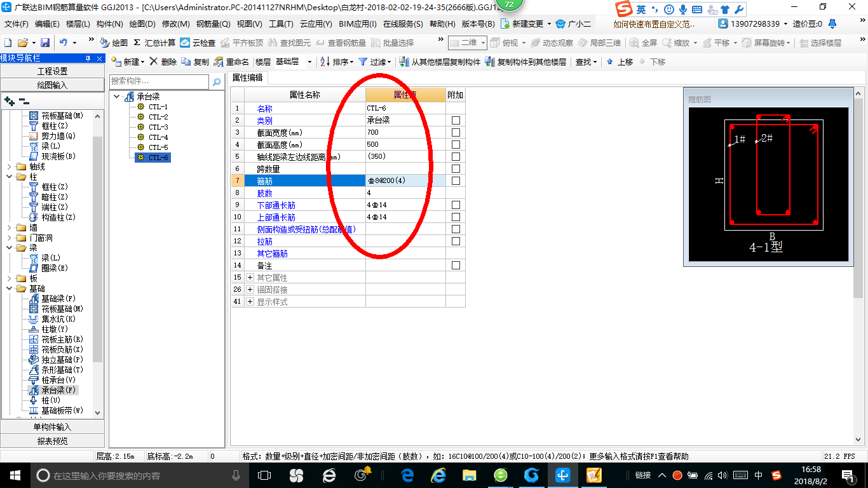This screenshot has height=488, width=868.
Task: Collapse the 柱 folder in navigator
Action: pos(9,177)
